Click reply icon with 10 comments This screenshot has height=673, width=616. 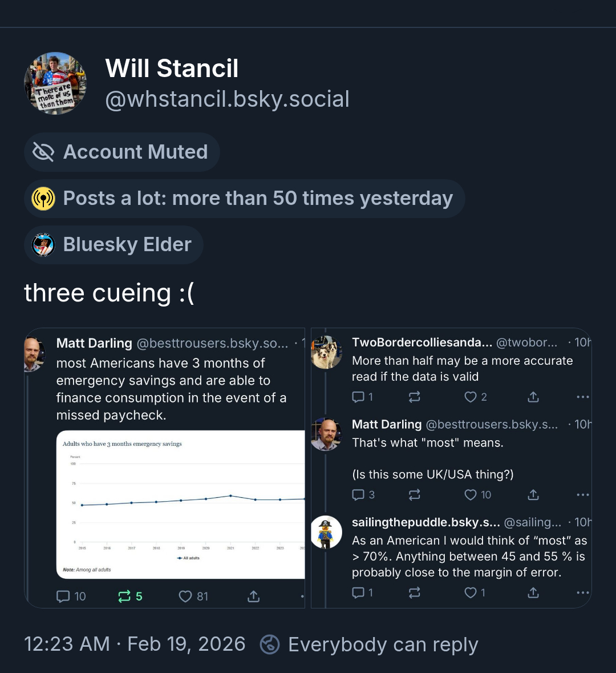click(x=63, y=597)
